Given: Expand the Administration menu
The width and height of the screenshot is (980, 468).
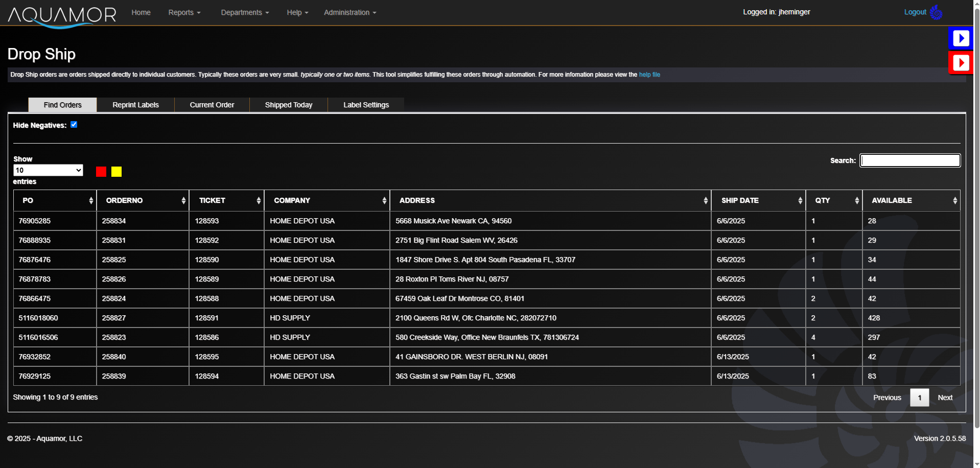Looking at the screenshot, I should click(x=350, y=12).
